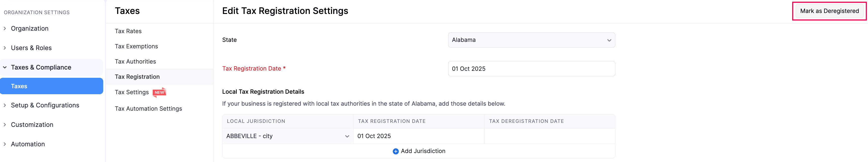Open the Tax Rates page
This screenshot has width=868, height=162.
[128, 31]
